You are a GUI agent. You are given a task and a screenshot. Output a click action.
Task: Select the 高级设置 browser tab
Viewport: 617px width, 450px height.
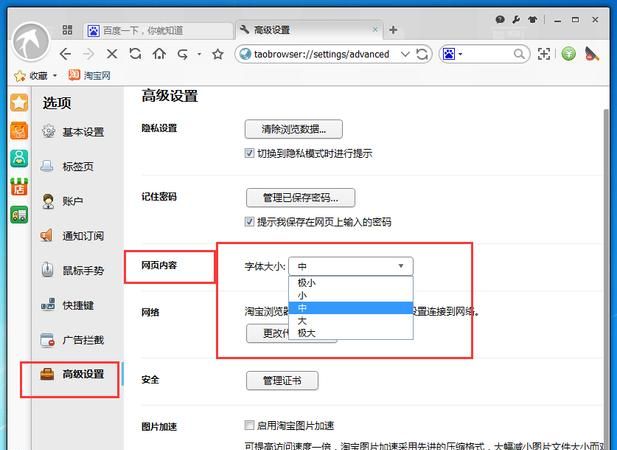coord(309,30)
